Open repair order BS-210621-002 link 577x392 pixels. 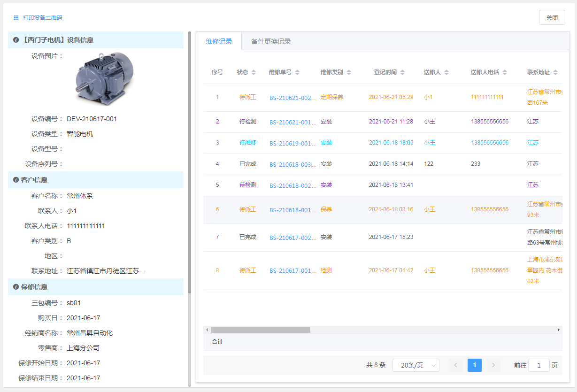292,98
